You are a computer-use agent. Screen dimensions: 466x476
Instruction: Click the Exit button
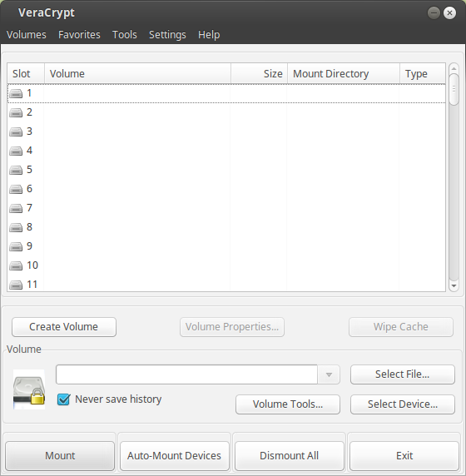coord(404,456)
